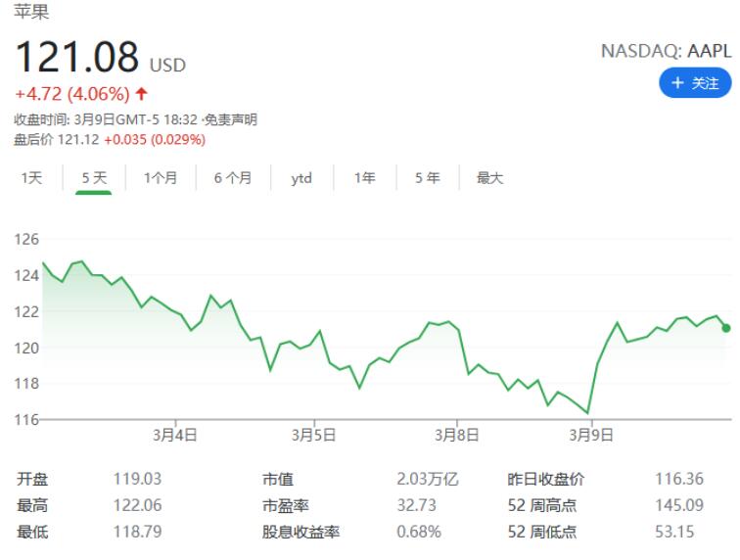The width and height of the screenshot is (740, 560).
Task: Click the red up-arrow price change icon
Action: click(141, 93)
